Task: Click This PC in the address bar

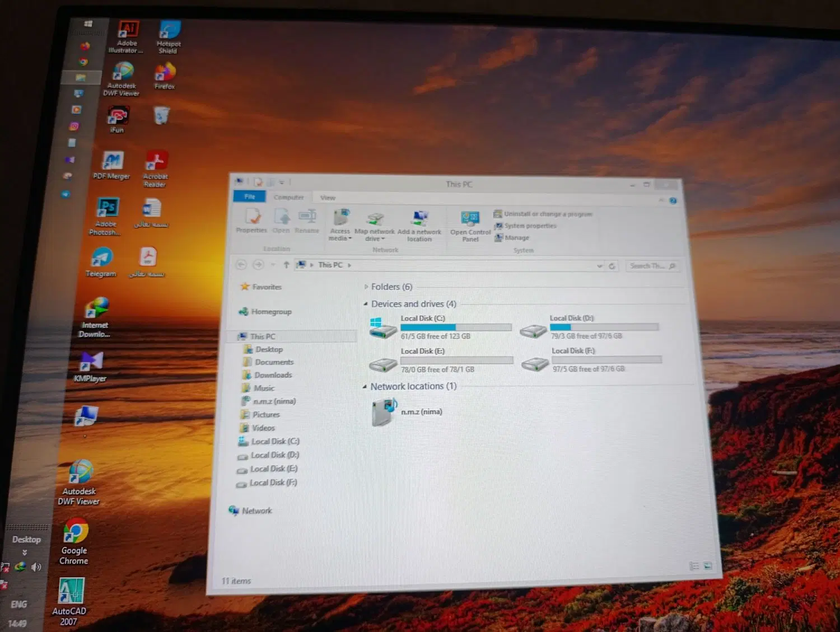Action: (x=330, y=265)
